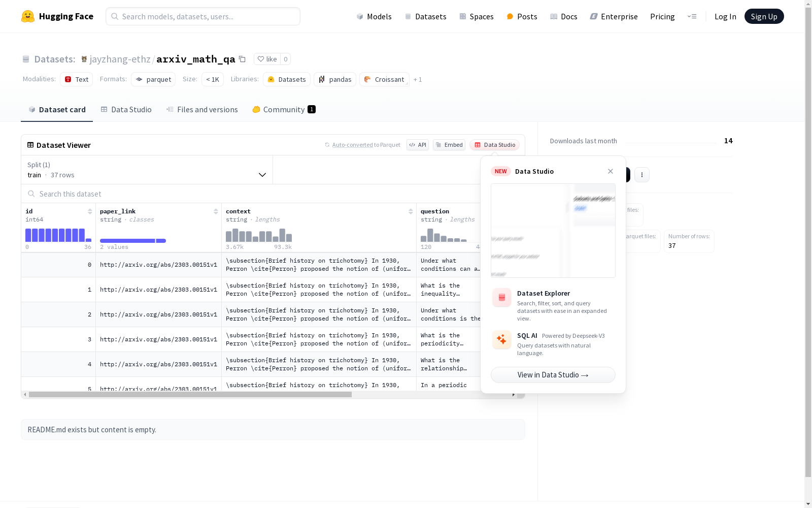Close the Data Studio popup
The height and width of the screenshot is (508, 812).
point(611,171)
